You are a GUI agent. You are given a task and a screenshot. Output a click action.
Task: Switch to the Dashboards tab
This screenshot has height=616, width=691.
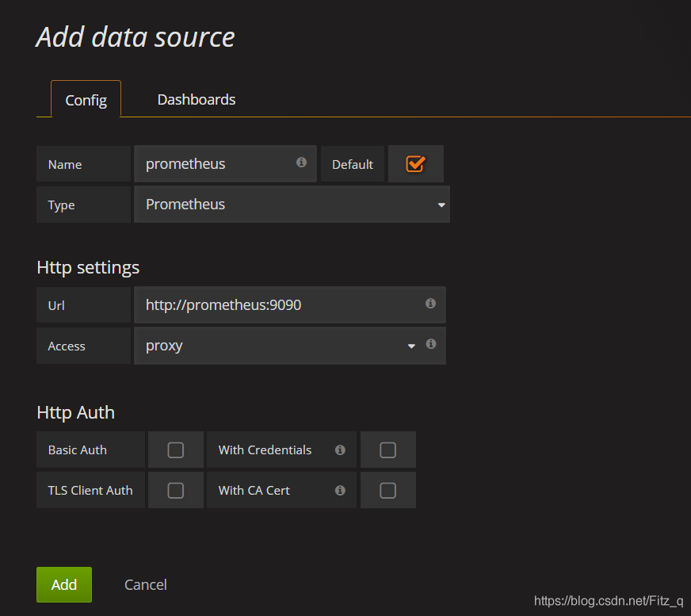tap(197, 100)
